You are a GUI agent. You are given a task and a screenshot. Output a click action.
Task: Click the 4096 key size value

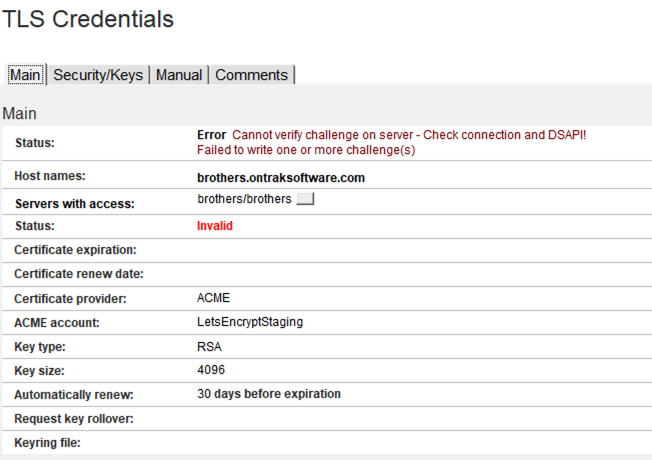pos(212,370)
